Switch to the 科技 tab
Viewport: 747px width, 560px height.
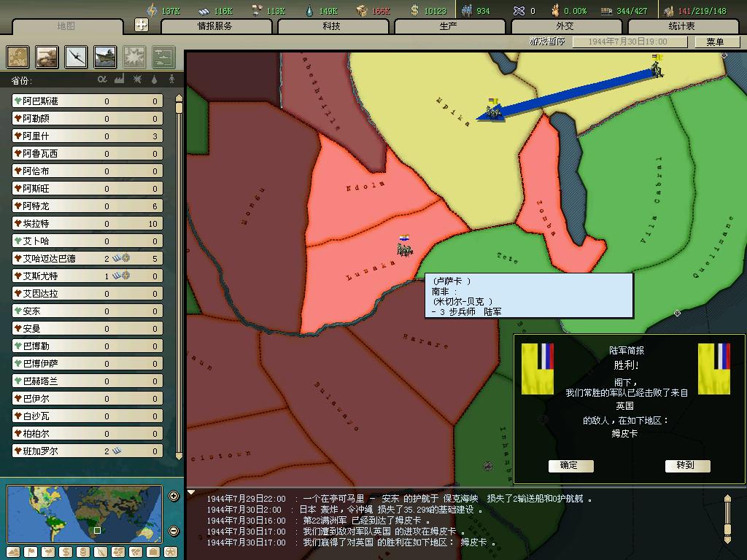click(332, 26)
